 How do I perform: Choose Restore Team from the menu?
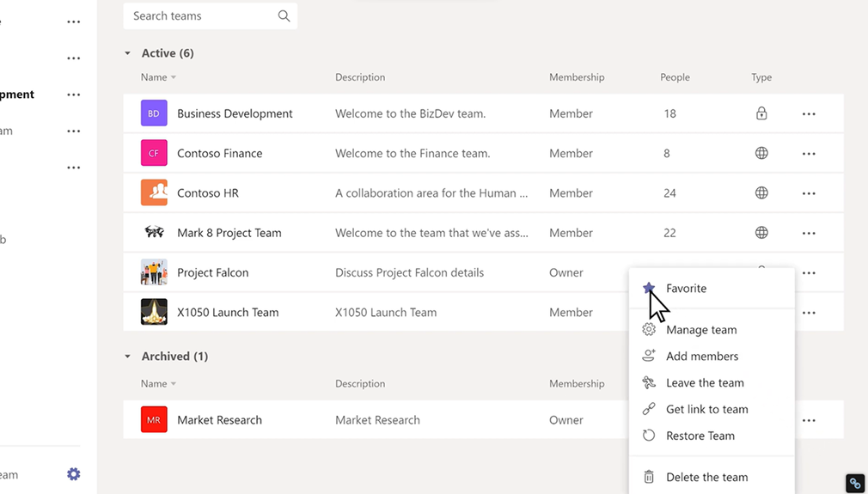(x=712, y=436)
